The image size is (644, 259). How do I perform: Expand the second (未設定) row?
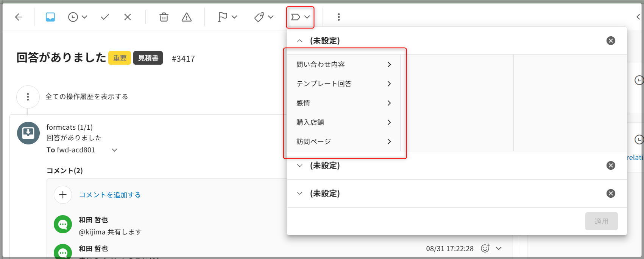(x=300, y=166)
